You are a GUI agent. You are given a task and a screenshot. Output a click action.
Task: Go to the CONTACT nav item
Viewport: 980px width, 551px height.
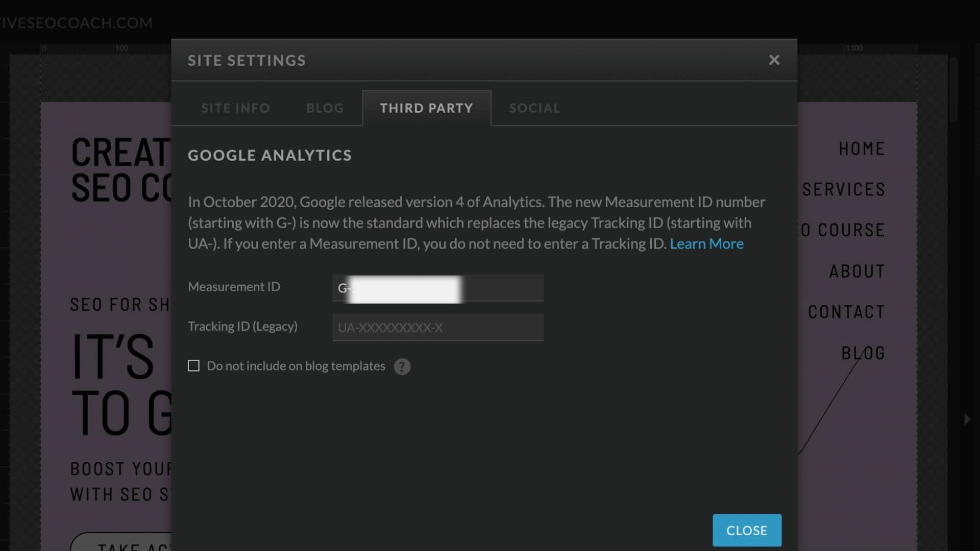click(x=847, y=311)
